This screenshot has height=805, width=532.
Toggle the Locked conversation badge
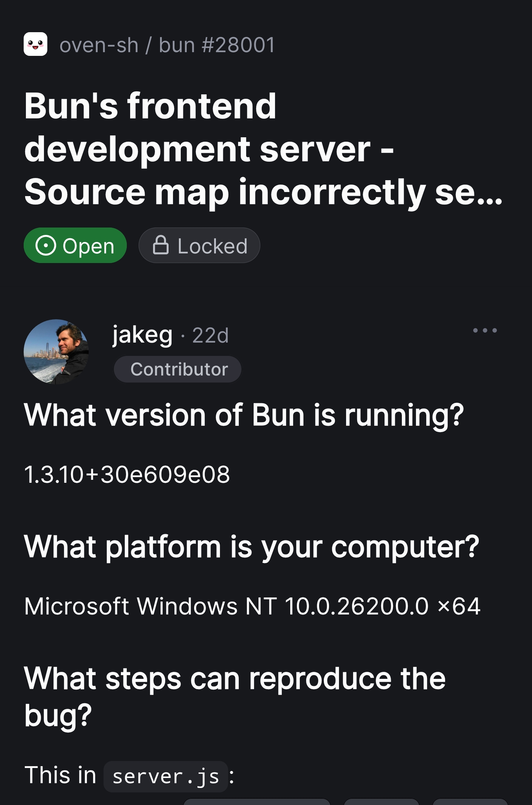pos(200,245)
